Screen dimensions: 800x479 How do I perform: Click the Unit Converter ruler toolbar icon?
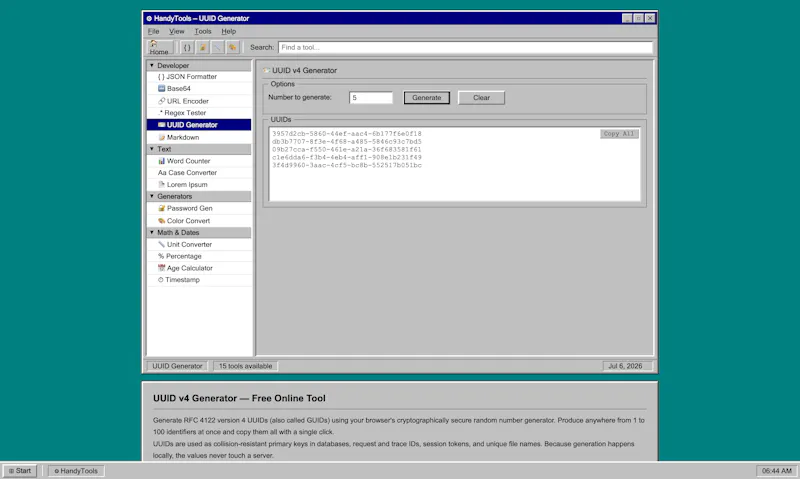point(217,47)
